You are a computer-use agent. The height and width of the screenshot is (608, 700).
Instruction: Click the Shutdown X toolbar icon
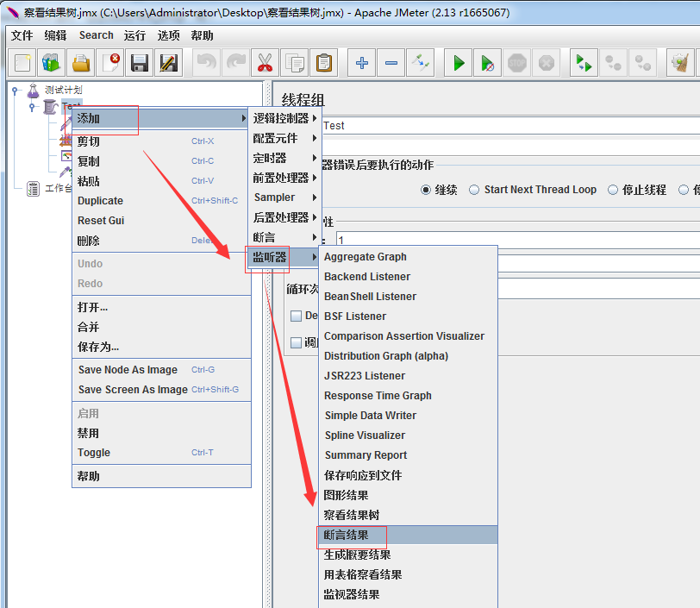[547, 63]
